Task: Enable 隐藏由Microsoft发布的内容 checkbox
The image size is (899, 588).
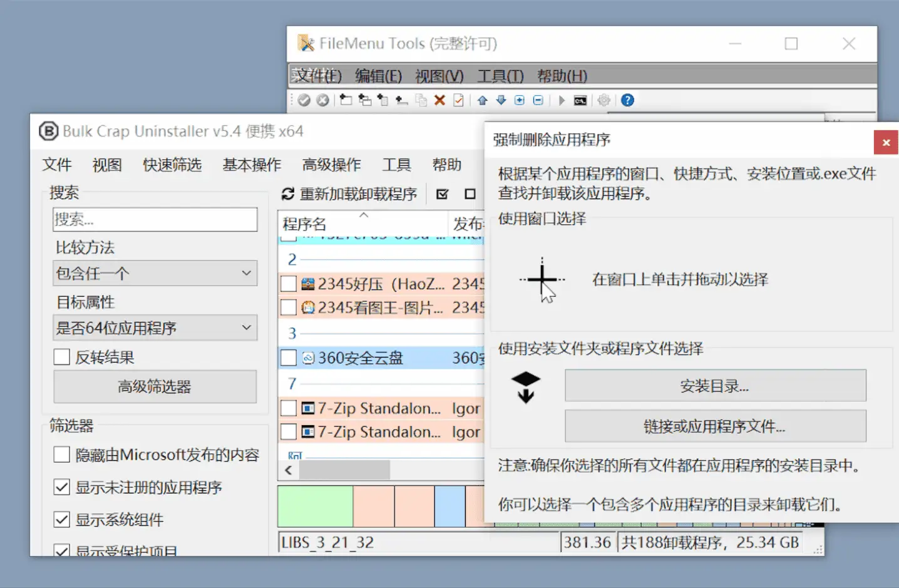Action: coord(61,455)
